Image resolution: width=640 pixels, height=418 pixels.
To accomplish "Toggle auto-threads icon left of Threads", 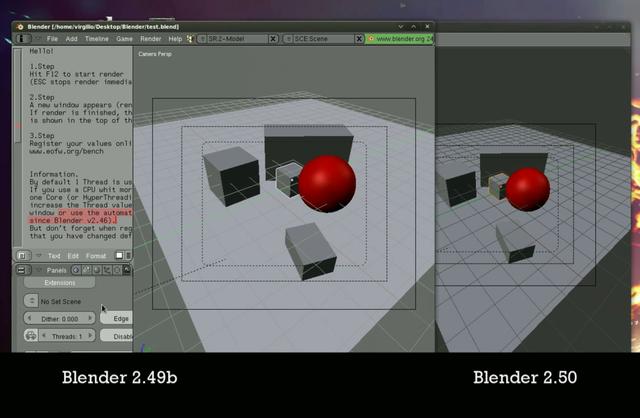I will (x=31, y=336).
